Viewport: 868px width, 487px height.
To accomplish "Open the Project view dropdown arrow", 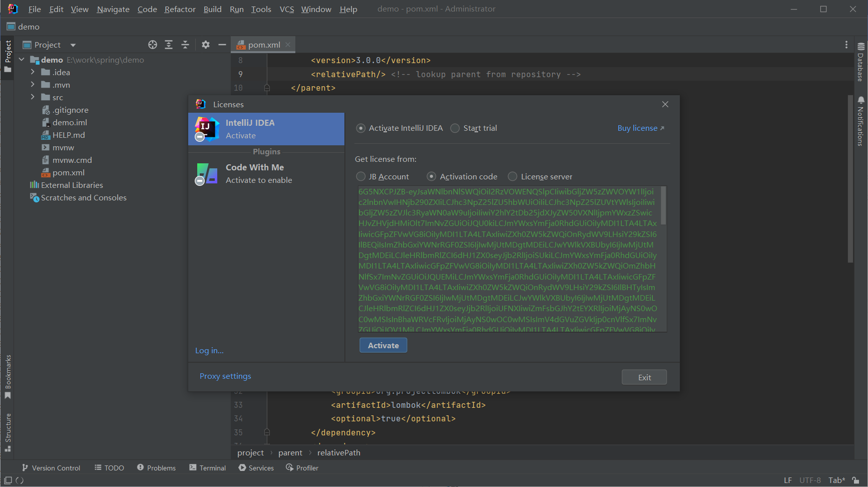I will [73, 45].
